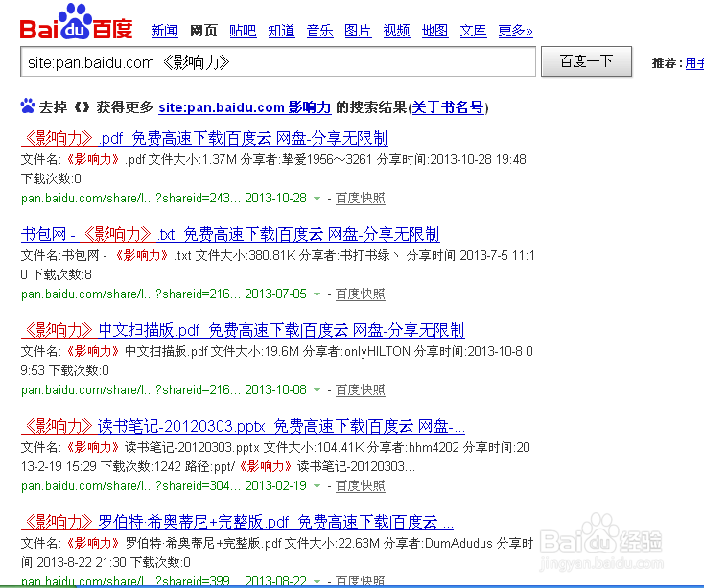Select the 网页 tab
The image size is (704, 588).
[x=204, y=31]
